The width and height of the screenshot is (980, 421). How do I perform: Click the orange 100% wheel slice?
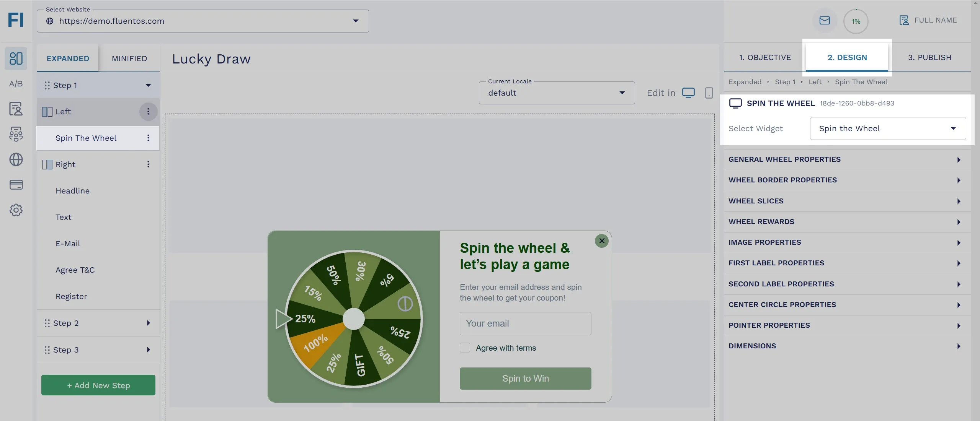pyautogui.click(x=316, y=343)
